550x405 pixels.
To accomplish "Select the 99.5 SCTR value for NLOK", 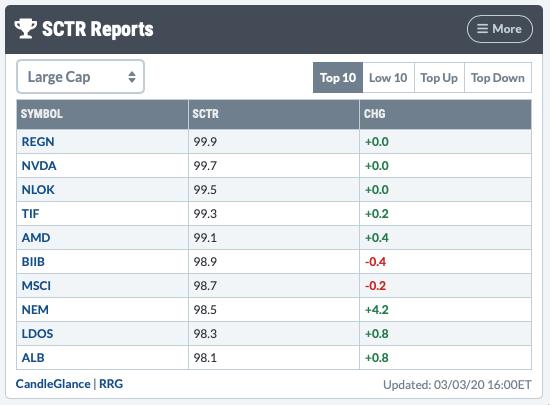I will (205, 190).
